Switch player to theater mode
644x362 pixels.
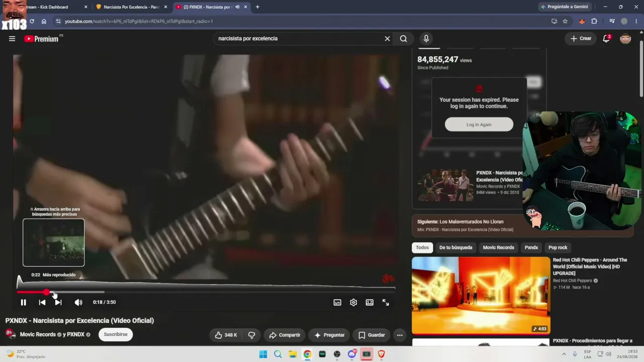[369, 302]
